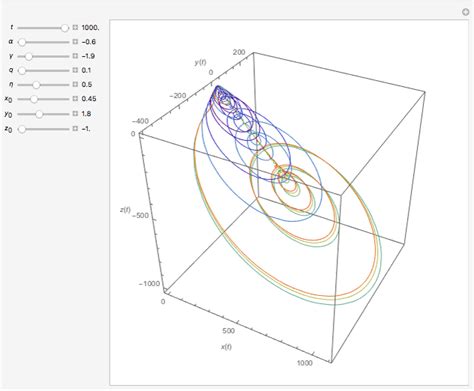Expand the y0 slider controls
This screenshot has height=391, width=474.
[x=75, y=114]
